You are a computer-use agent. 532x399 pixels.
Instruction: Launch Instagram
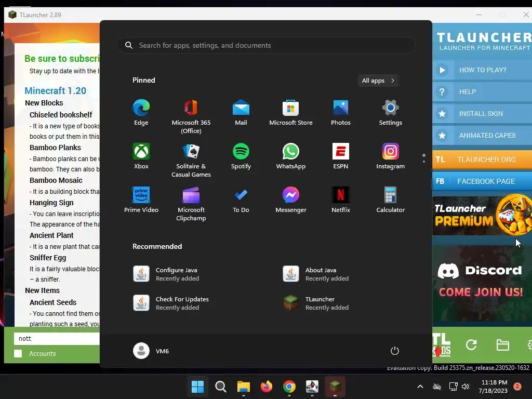click(x=391, y=156)
